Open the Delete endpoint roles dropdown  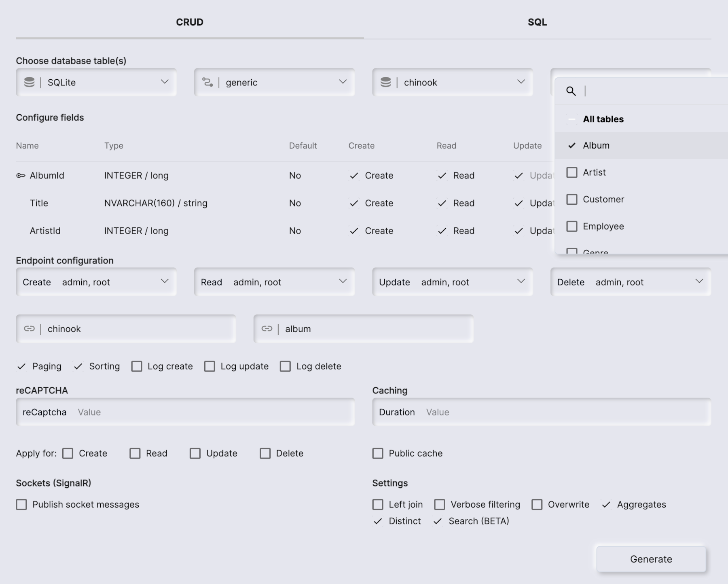click(x=699, y=282)
